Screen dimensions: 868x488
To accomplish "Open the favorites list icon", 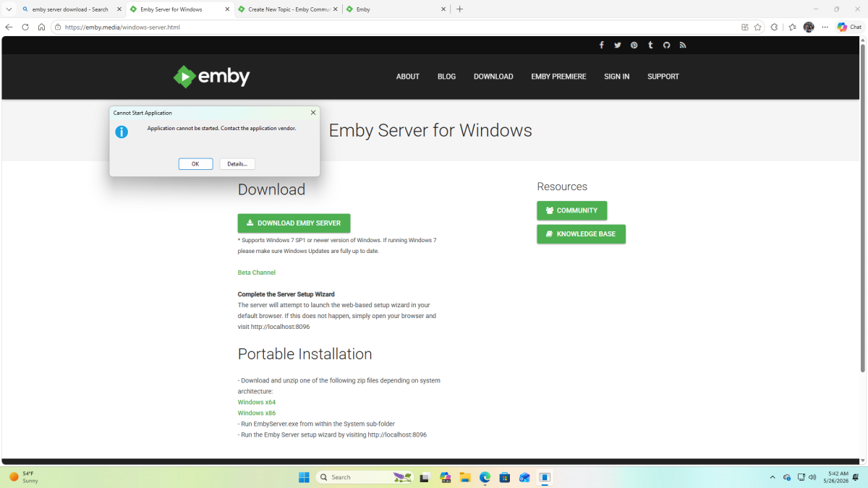I will click(792, 27).
